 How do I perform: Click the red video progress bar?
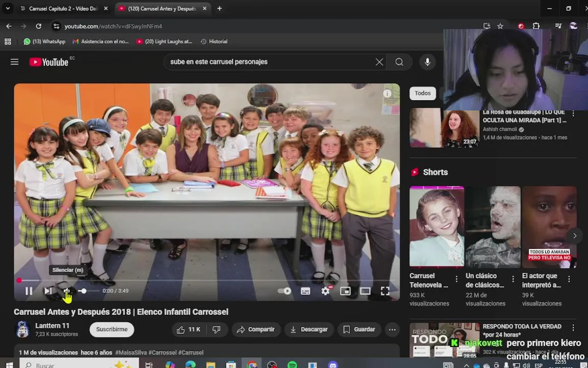click(x=207, y=280)
